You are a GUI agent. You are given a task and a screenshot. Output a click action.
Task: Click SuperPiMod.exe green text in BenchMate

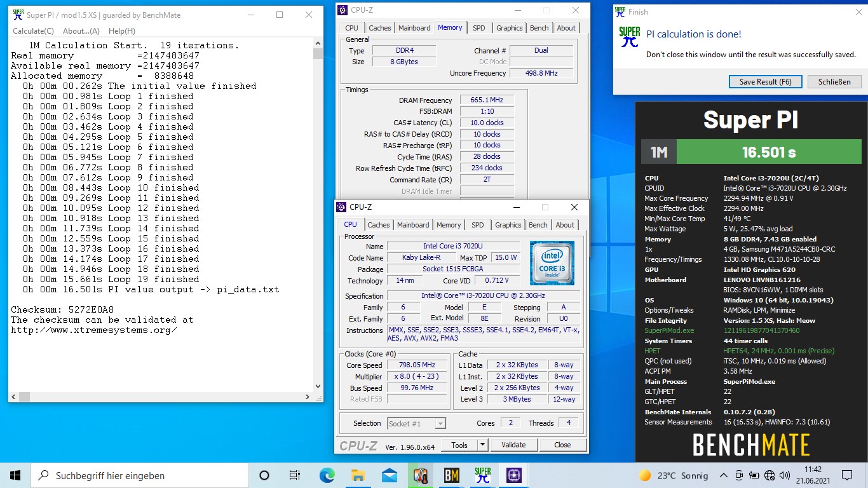(x=669, y=330)
